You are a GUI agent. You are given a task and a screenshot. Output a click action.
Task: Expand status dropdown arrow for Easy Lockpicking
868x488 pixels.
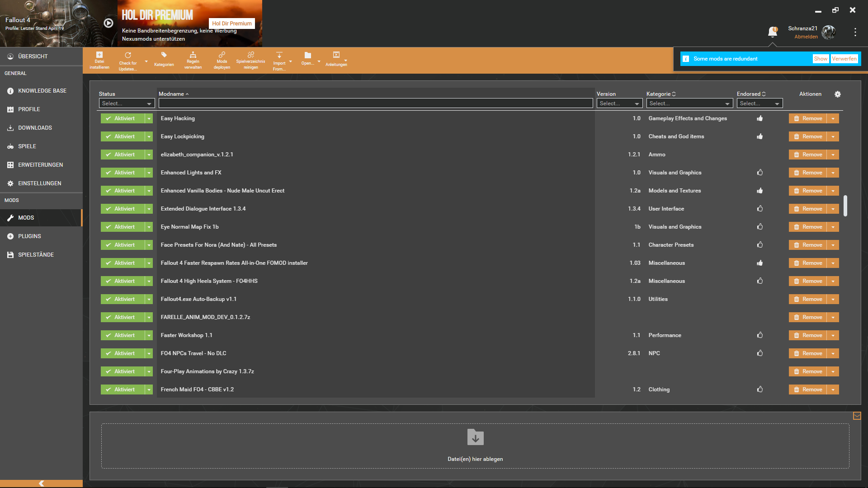(149, 136)
